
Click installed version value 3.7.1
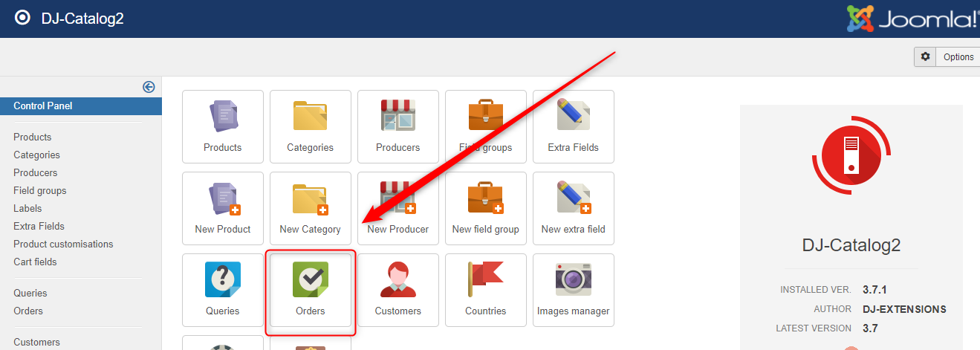coord(875,290)
